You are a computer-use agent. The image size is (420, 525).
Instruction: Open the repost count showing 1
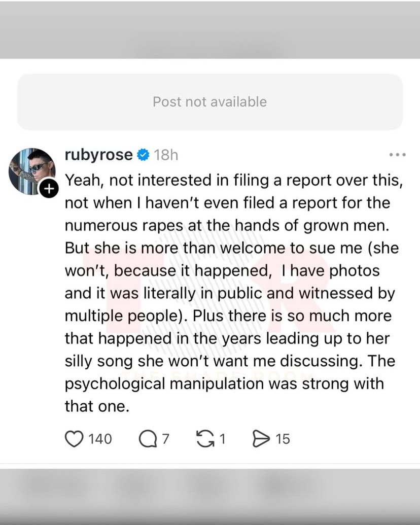click(x=222, y=439)
